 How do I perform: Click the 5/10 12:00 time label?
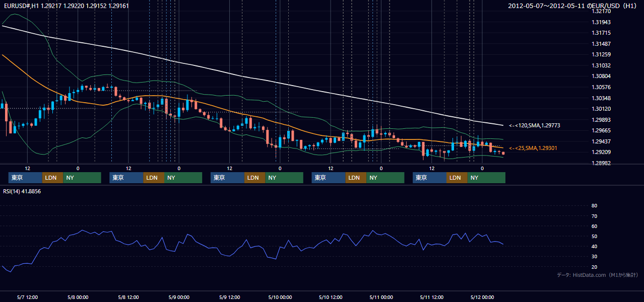click(331, 297)
